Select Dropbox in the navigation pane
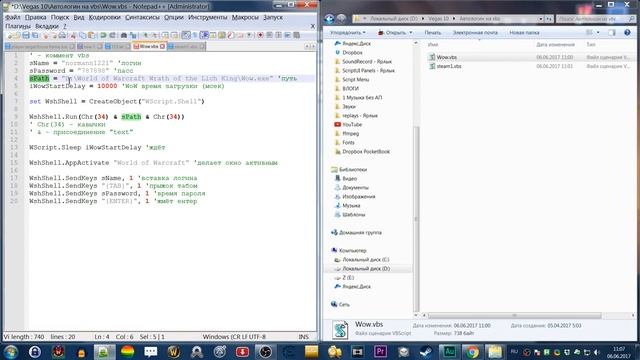This screenshot has width=640, height=360. tap(352, 52)
